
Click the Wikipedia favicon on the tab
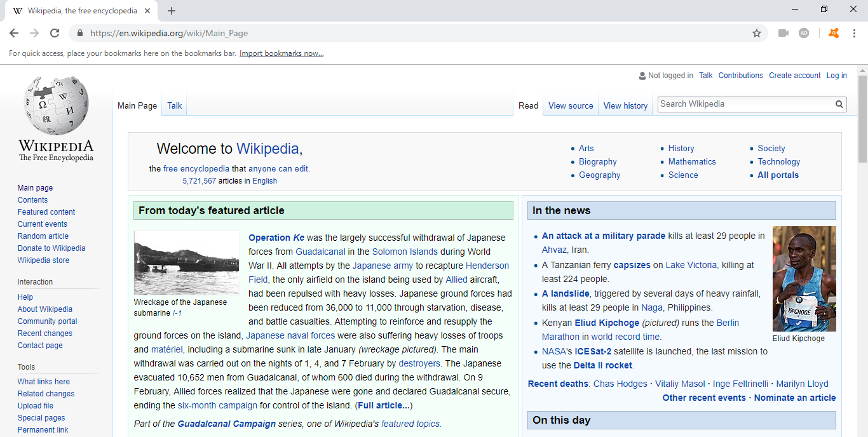pyautogui.click(x=18, y=11)
